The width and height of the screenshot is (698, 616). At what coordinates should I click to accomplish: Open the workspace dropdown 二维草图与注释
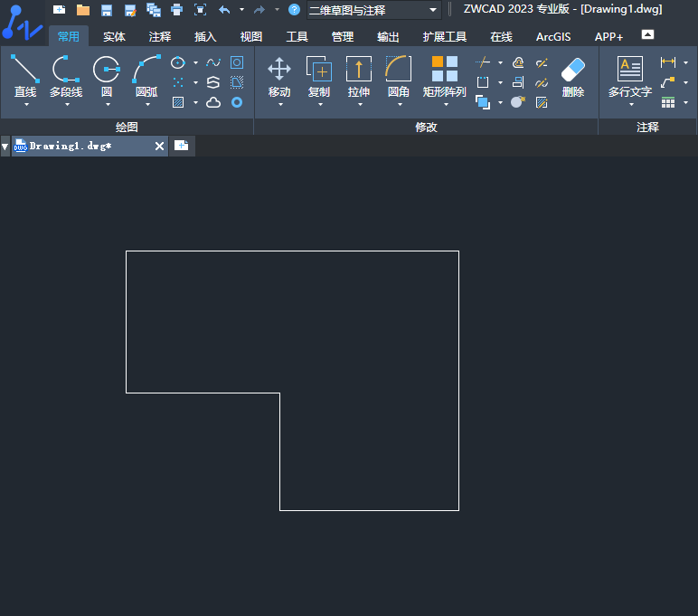coord(374,10)
